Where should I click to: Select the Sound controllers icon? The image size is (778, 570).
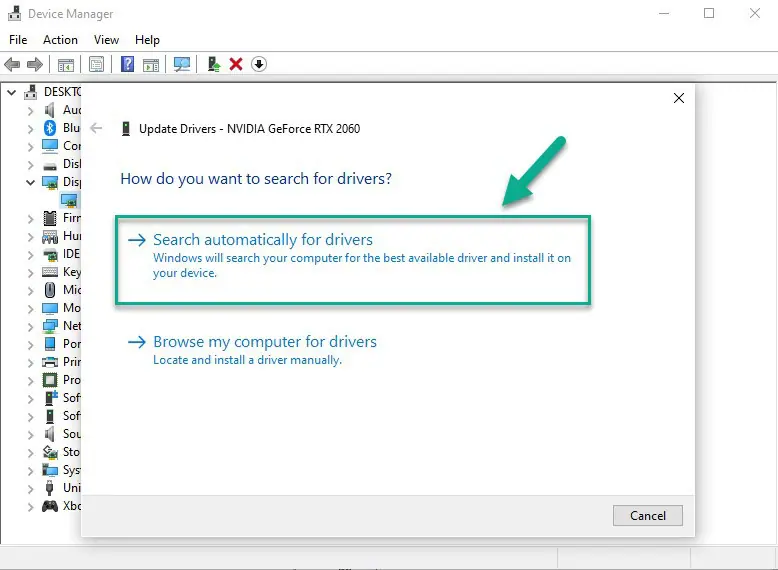(x=50, y=434)
